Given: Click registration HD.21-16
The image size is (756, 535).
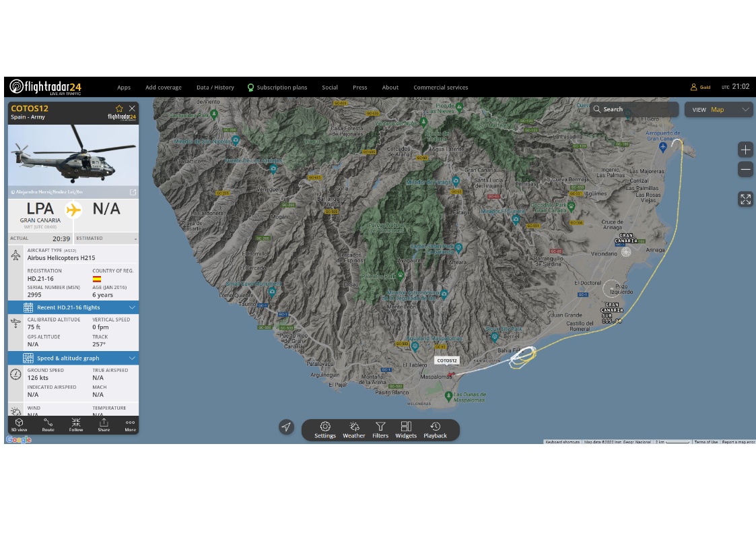Looking at the screenshot, I should 40,279.
